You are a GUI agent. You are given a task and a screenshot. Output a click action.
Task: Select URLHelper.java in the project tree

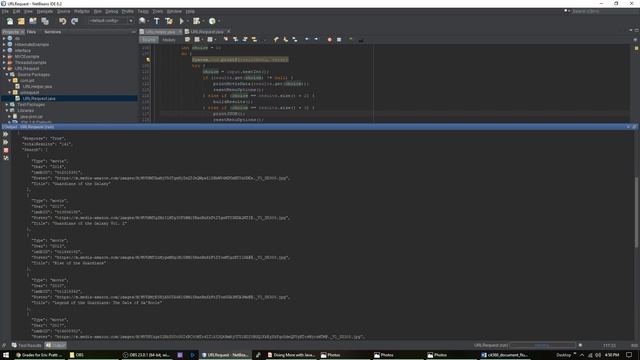37,87
